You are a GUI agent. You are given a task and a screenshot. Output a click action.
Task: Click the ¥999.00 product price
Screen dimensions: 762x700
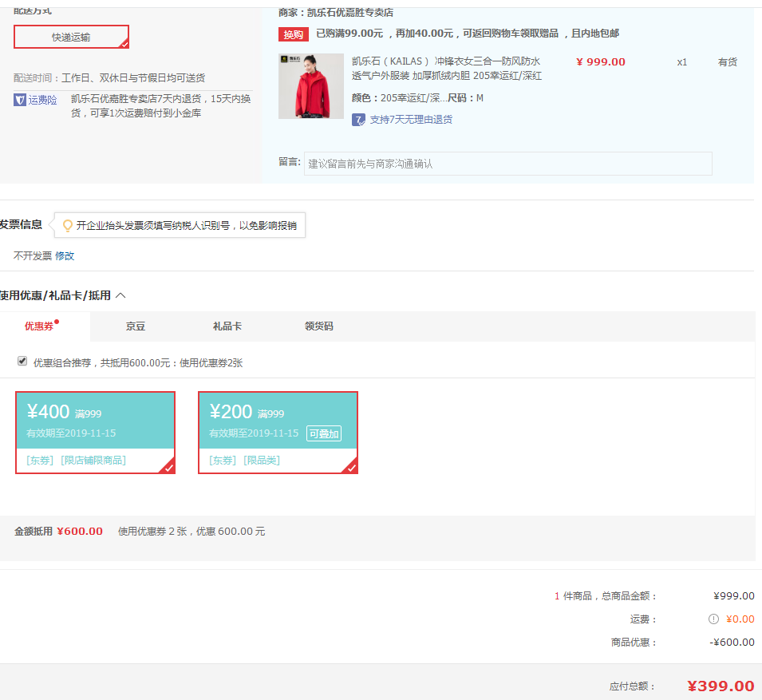(x=601, y=62)
